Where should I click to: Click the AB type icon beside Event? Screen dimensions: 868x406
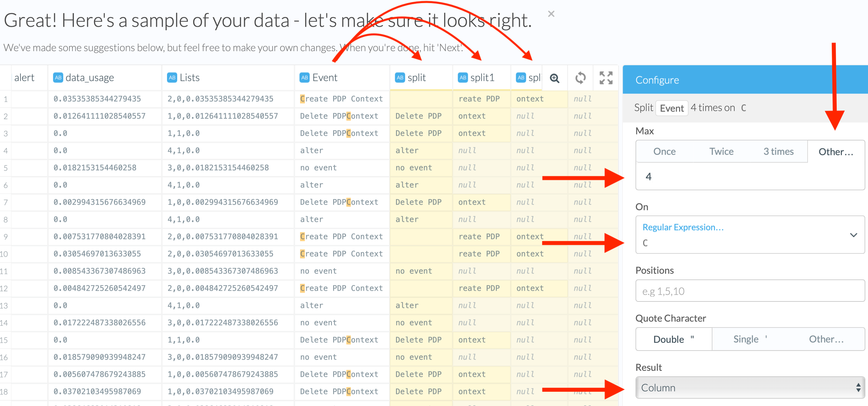tap(304, 78)
